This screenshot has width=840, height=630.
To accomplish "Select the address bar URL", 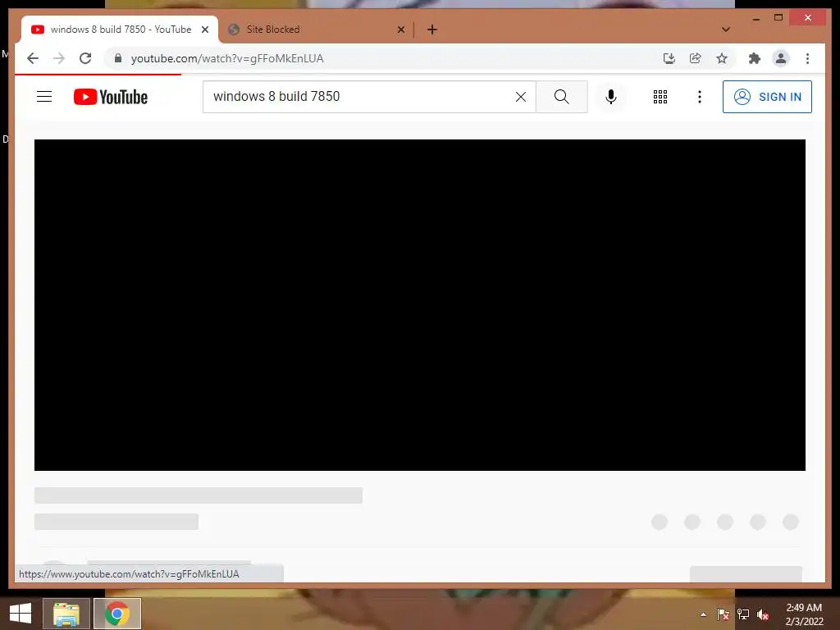I will [227, 58].
